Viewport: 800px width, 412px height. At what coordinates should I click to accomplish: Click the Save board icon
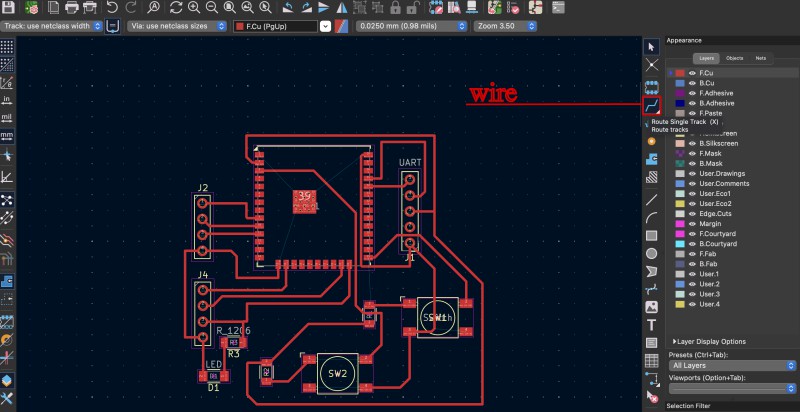point(9,7)
